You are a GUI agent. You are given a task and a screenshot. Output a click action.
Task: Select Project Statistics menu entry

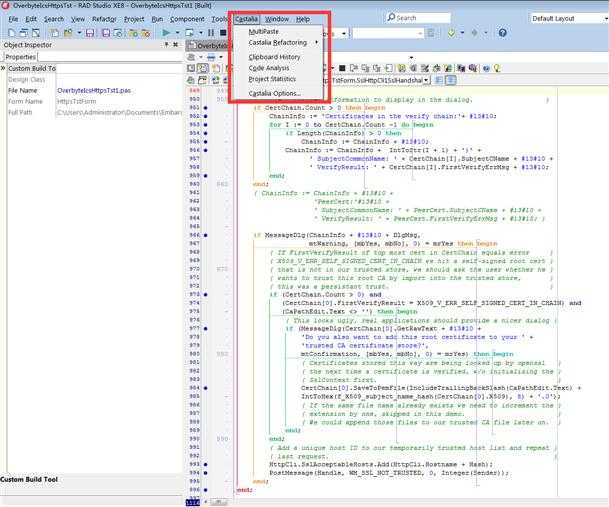[x=272, y=79]
